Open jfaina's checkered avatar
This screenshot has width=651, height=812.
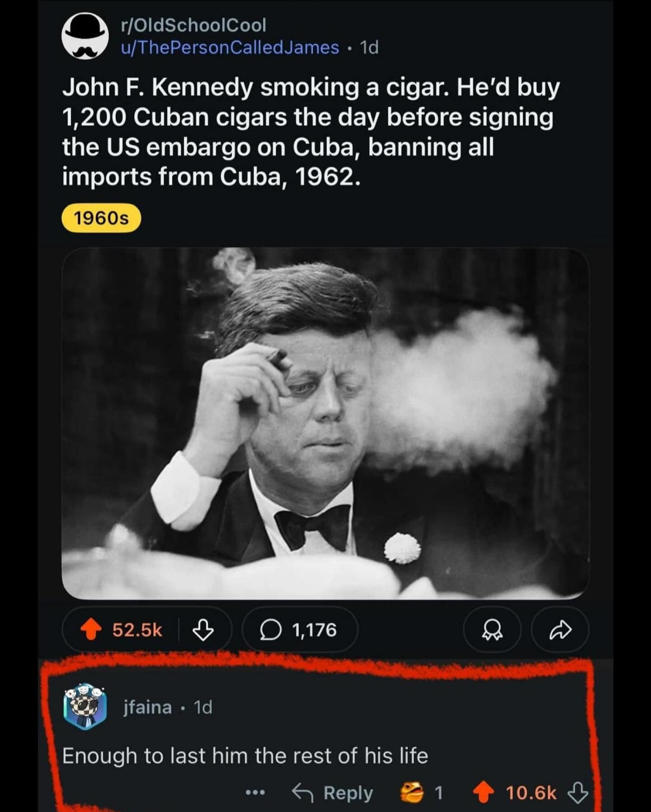[85, 707]
